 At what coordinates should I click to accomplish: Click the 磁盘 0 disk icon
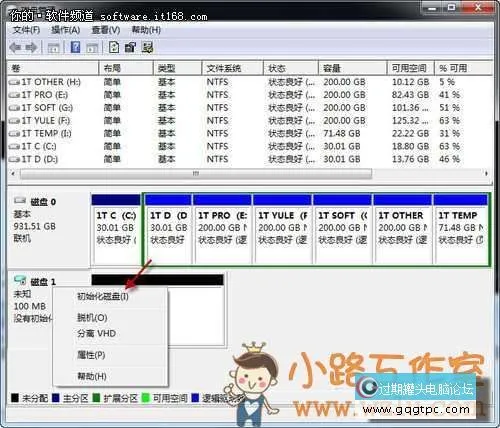pyautogui.click(x=20, y=201)
